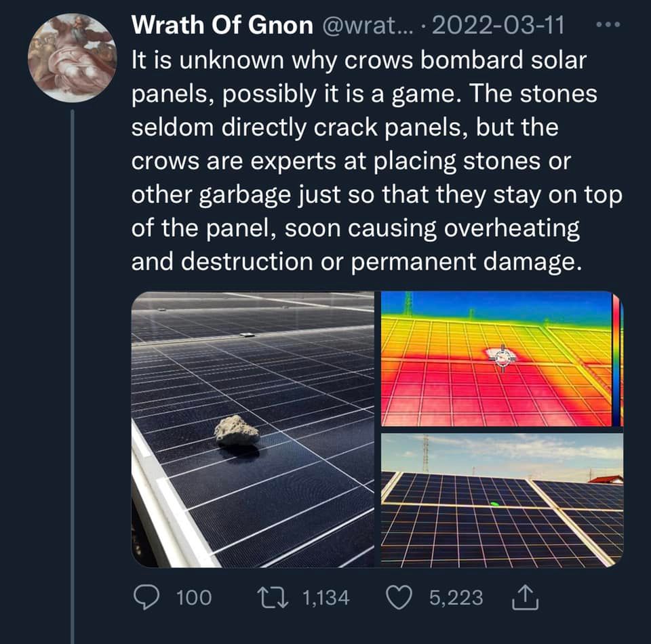The height and width of the screenshot is (644, 651).
Task: Click the color temperature scale strip
Action: click(x=616, y=359)
